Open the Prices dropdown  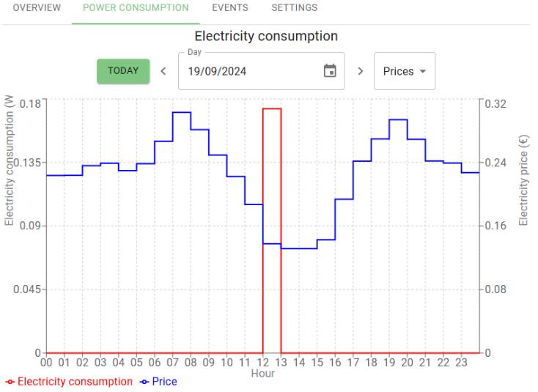tap(398, 71)
